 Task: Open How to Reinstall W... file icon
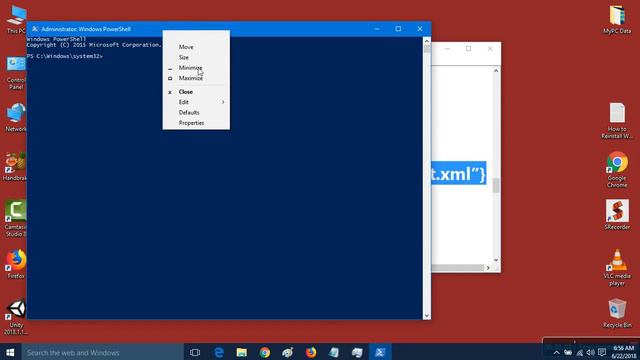click(617, 121)
